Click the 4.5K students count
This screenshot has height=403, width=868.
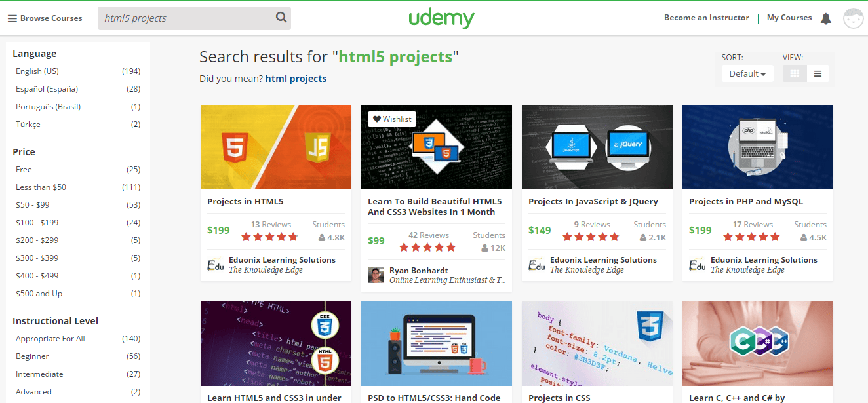click(814, 237)
